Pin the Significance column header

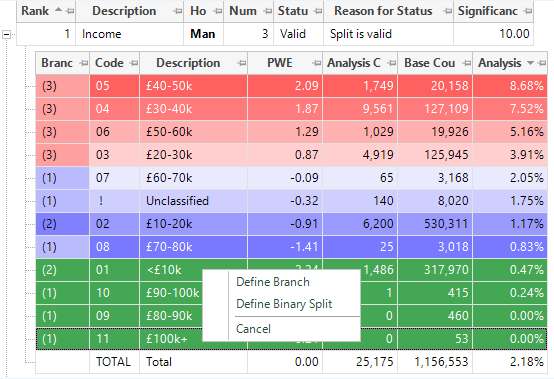click(528, 11)
